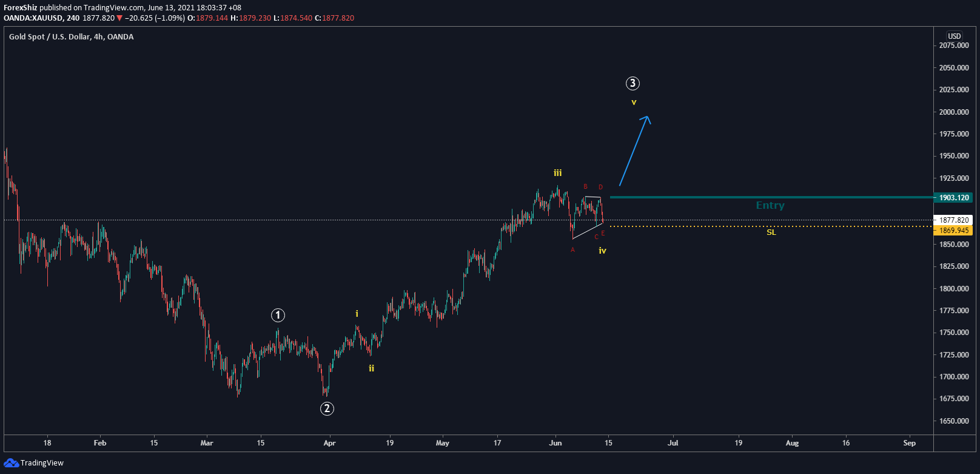Click the ForexShiz author name

click(21, 8)
